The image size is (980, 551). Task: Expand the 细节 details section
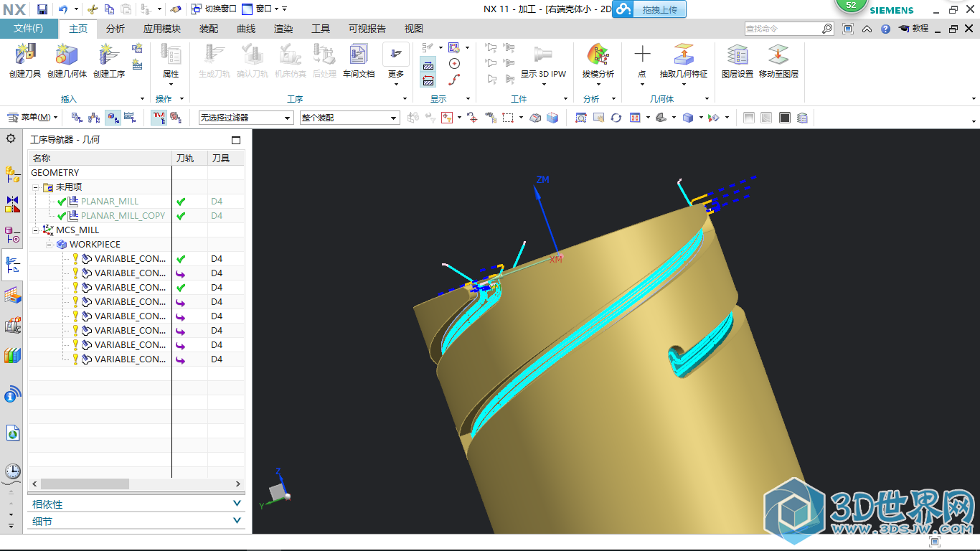click(136, 522)
